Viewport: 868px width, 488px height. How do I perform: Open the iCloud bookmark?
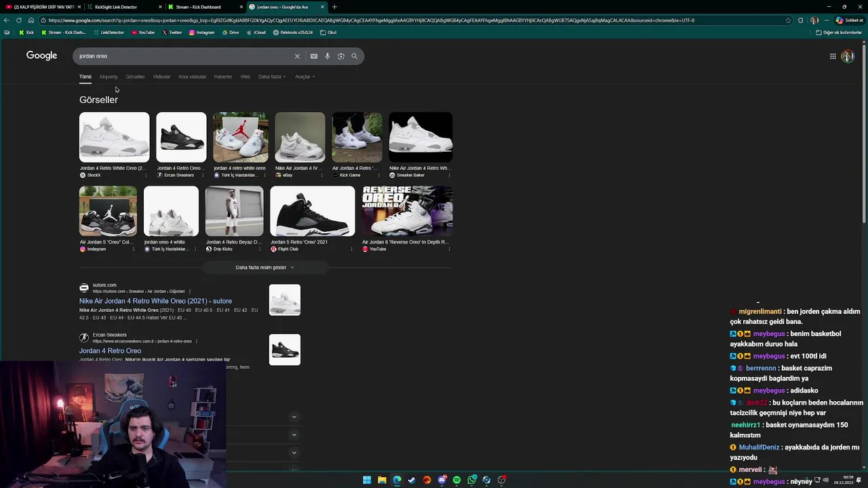[x=256, y=33]
